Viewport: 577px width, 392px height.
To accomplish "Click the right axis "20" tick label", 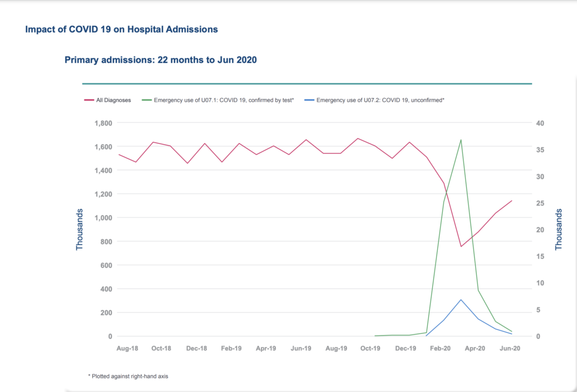I will pos(540,230).
